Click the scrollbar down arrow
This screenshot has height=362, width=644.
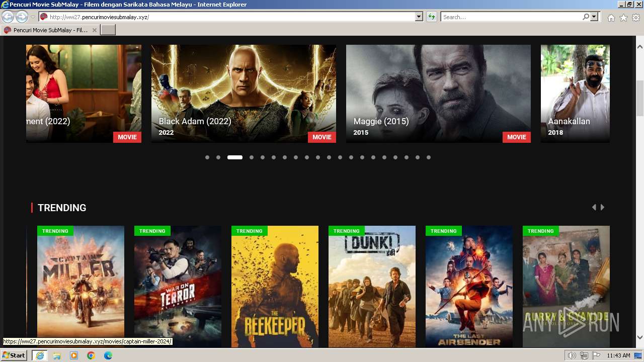pyautogui.click(x=640, y=337)
